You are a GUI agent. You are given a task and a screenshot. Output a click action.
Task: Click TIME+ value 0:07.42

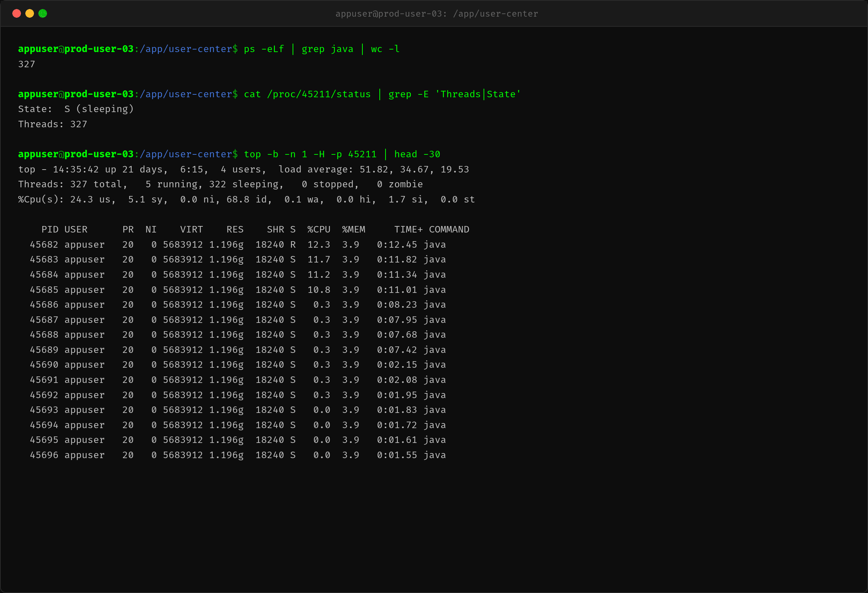(397, 350)
